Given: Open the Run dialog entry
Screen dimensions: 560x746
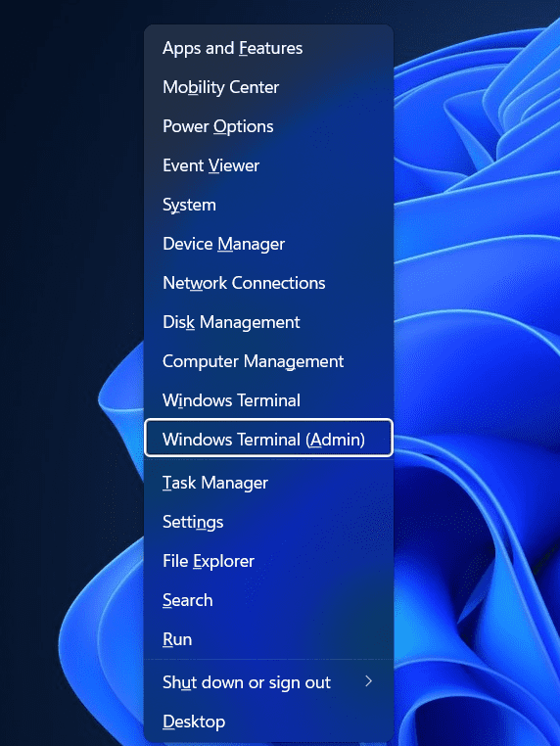Looking at the screenshot, I should pos(269,639).
